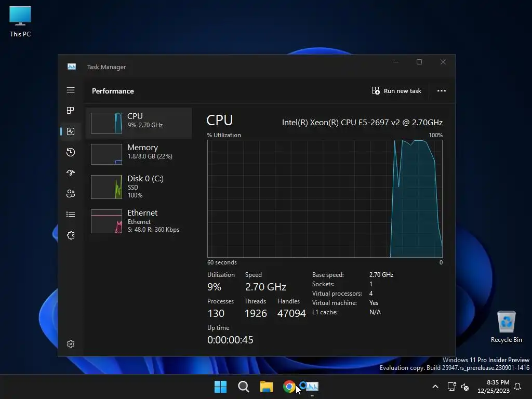This screenshot has height=399, width=532.
Task: Click the muted volume tray icon
Action: pos(465,387)
